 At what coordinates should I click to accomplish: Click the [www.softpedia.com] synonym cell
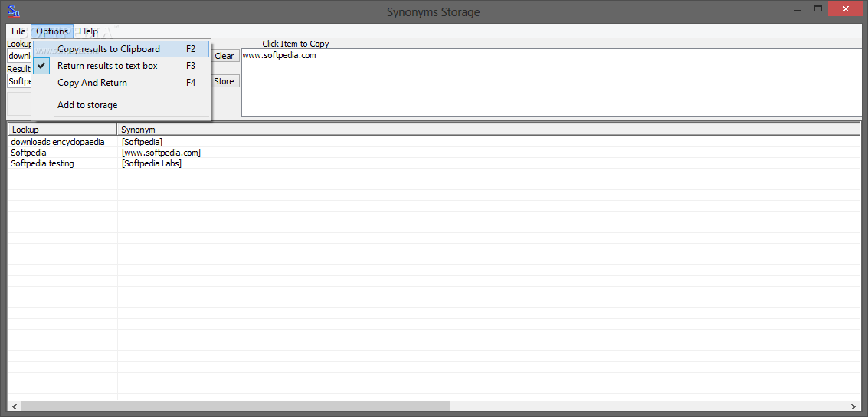pos(161,153)
